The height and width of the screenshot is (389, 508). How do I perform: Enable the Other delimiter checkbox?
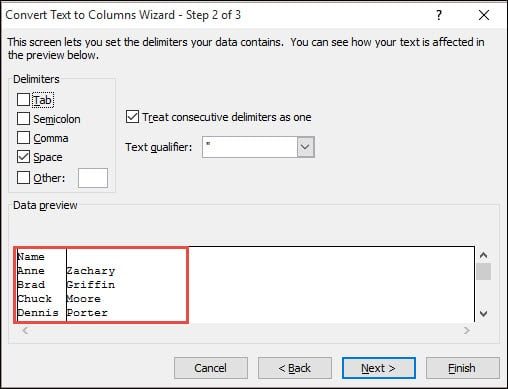tap(23, 178)
